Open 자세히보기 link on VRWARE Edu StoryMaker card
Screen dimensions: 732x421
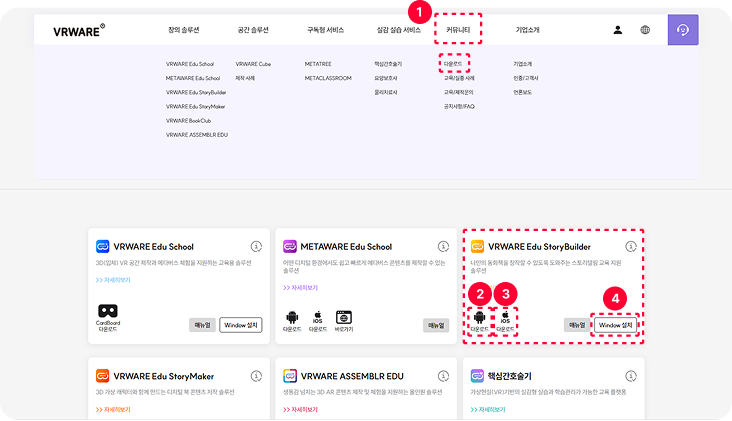[x=114, y=409]
